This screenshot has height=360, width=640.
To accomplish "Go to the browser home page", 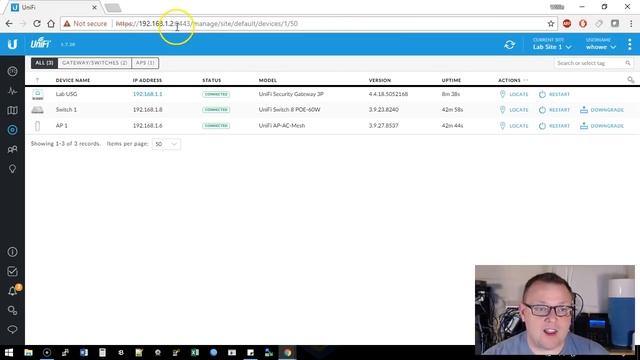I will point(51,24).
